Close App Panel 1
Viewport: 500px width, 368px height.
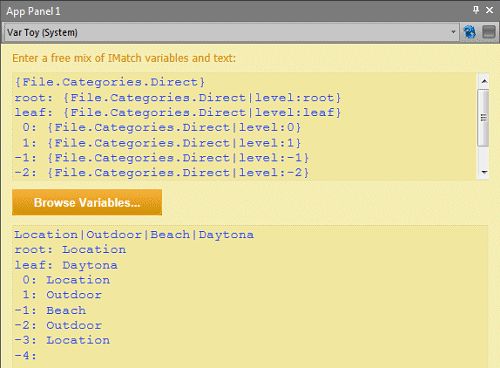pyautogui.click(x=489, y=10)
